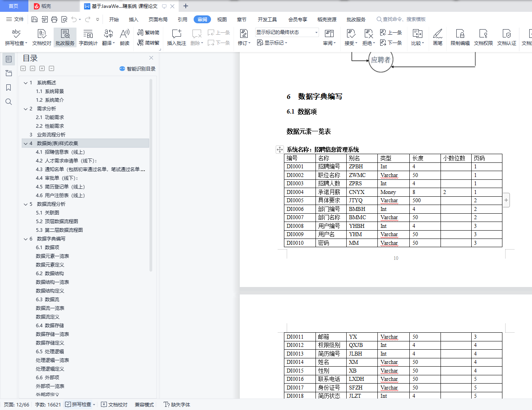The width and height of the screenshot is (532, 410).
Task: Insert a comment with 插入批注
Action: coord(176,37)
